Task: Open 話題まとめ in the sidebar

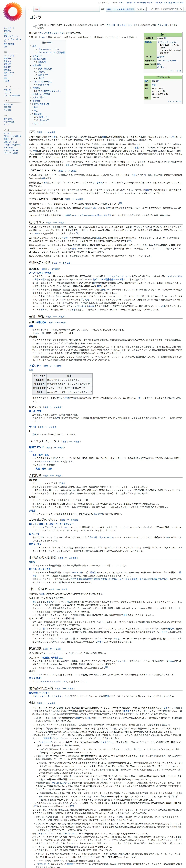Action: (x=8, y=104)
